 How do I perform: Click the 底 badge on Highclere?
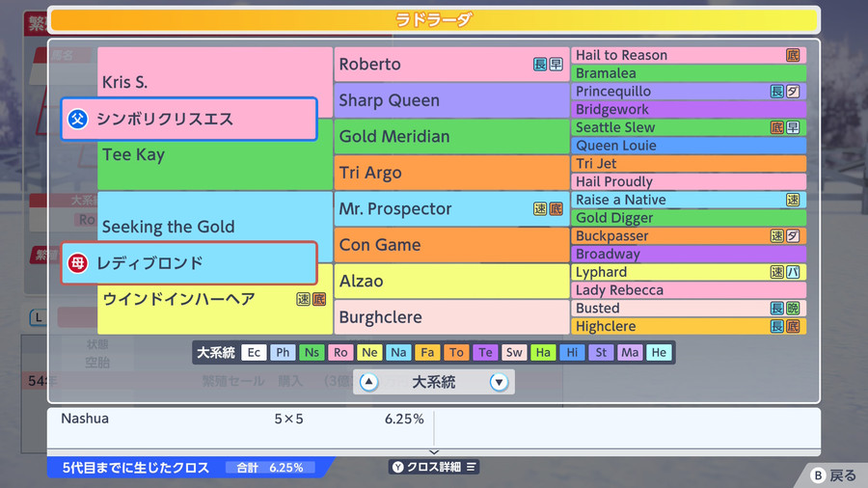coord(793,326)
